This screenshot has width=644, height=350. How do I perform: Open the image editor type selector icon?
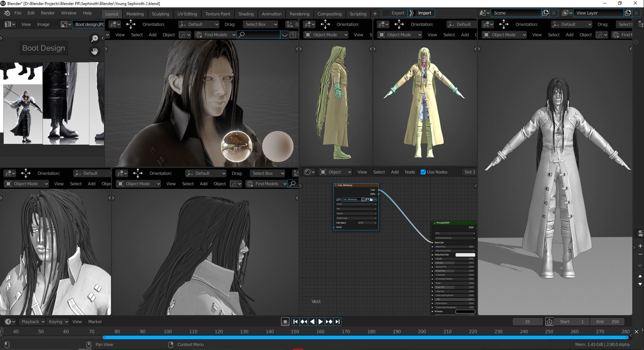[x=9, y=24]
